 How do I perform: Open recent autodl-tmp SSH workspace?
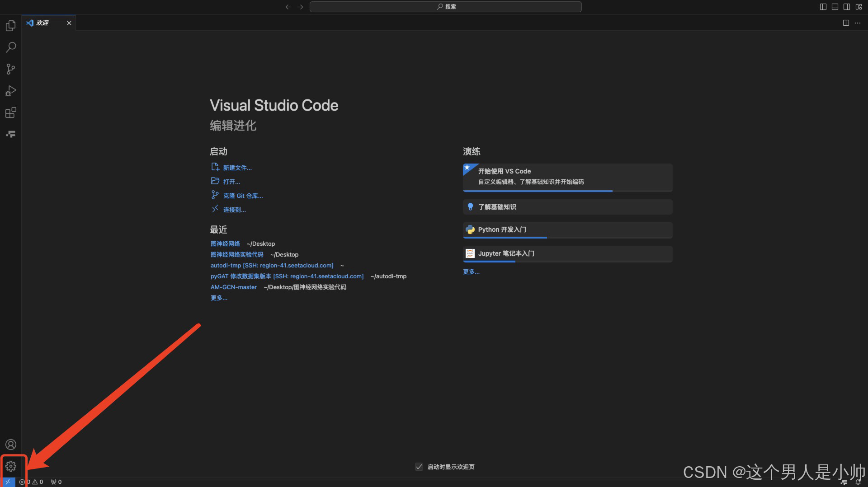(272, 265)
